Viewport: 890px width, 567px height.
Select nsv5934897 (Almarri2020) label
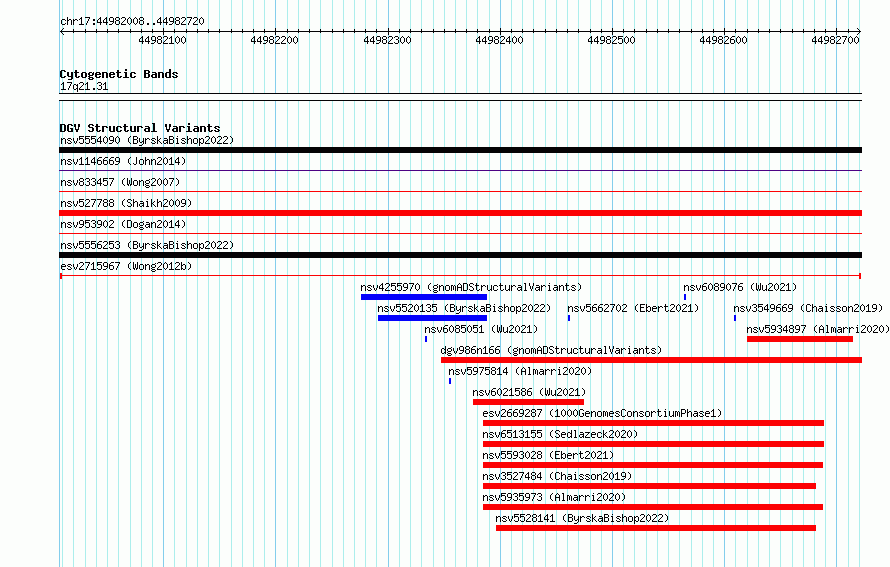818,329
